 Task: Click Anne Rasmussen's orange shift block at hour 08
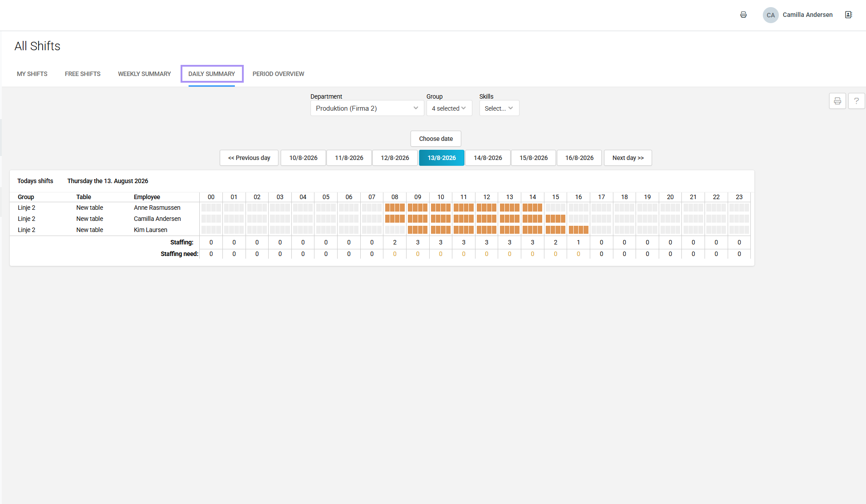[x=395, y=208]
